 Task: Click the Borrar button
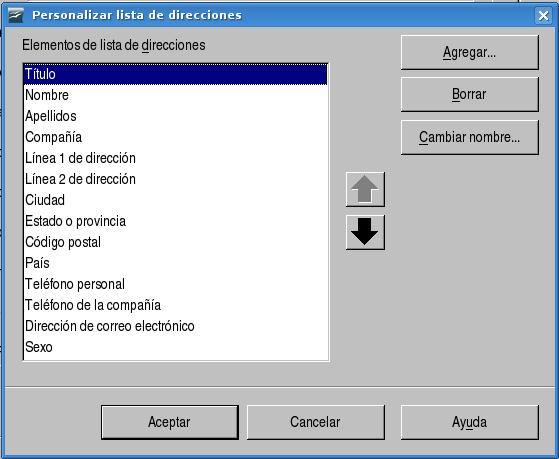click(x=470, y=95)
